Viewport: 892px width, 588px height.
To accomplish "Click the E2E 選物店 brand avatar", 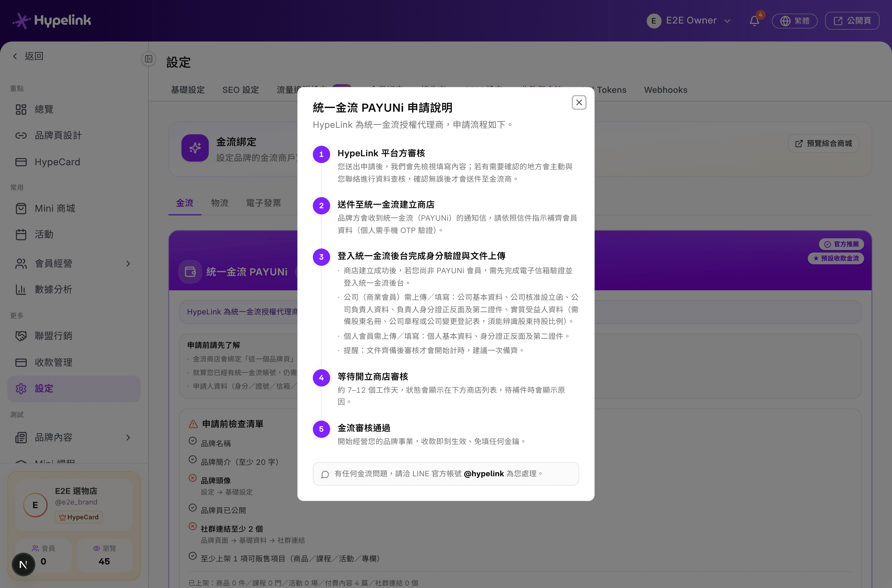I will [35, 505].
